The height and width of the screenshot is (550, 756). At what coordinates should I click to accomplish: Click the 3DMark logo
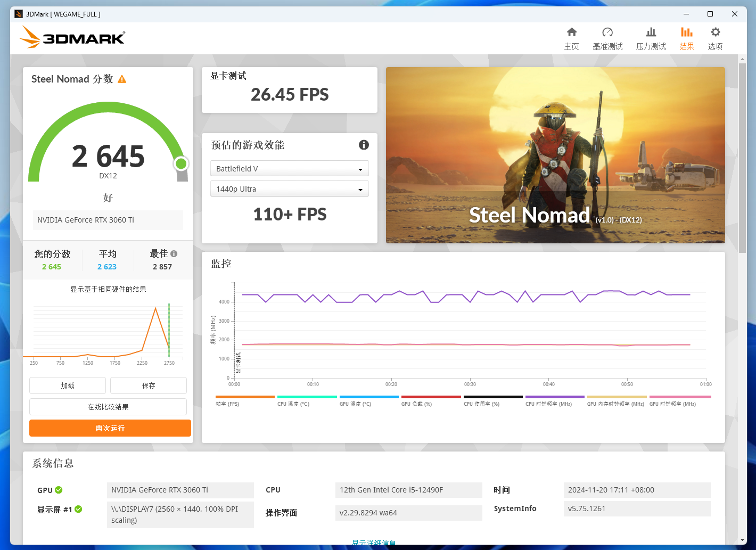pos(72,37)
